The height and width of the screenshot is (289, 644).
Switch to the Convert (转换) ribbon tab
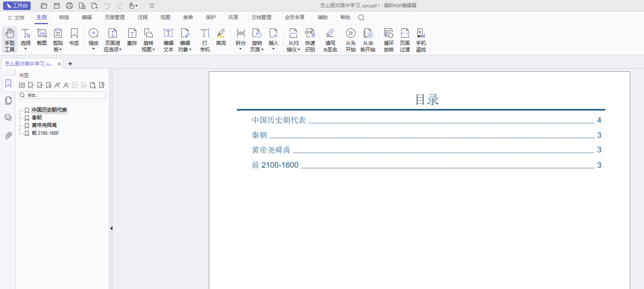(x=64, y=17)
